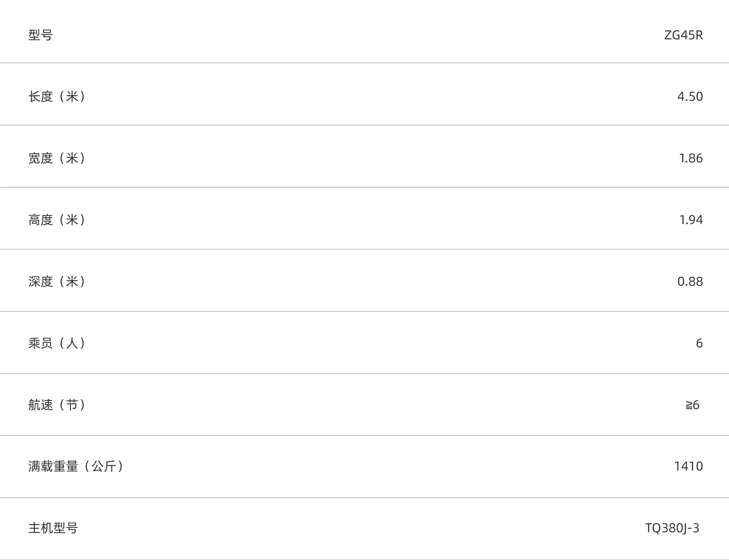Select the 0.88 depth value
The width and height of the screenshot is (729, 560).
tap(690, 282)
